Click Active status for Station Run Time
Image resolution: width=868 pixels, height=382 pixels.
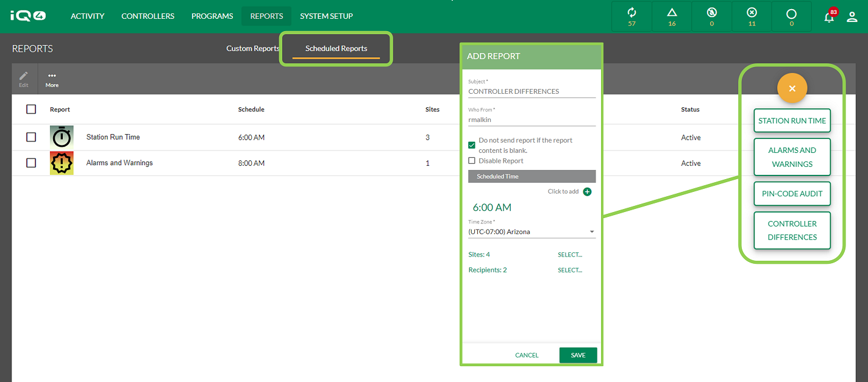(x=691, y=138)
